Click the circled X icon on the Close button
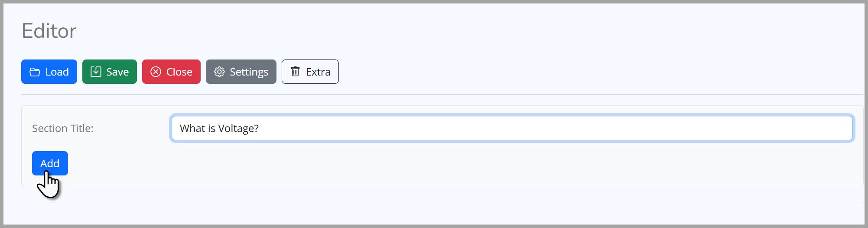868x228 pixels. (x=156, y=72)
